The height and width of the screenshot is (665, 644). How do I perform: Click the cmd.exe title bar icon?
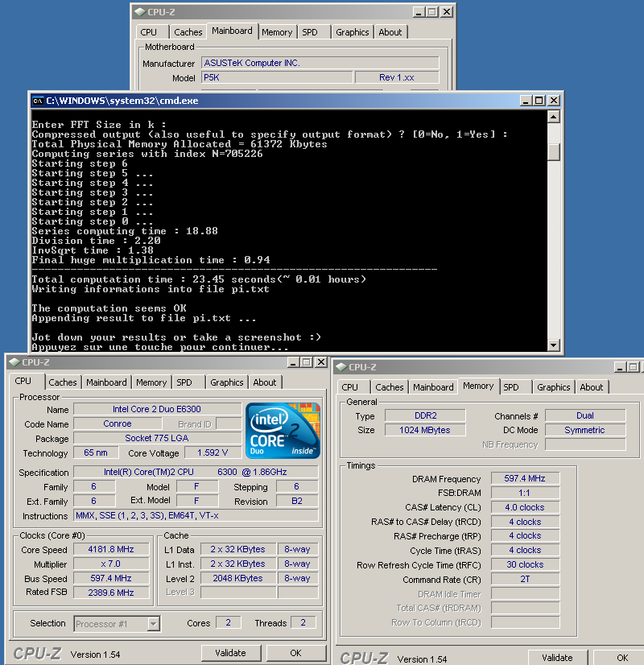[38, 101]
